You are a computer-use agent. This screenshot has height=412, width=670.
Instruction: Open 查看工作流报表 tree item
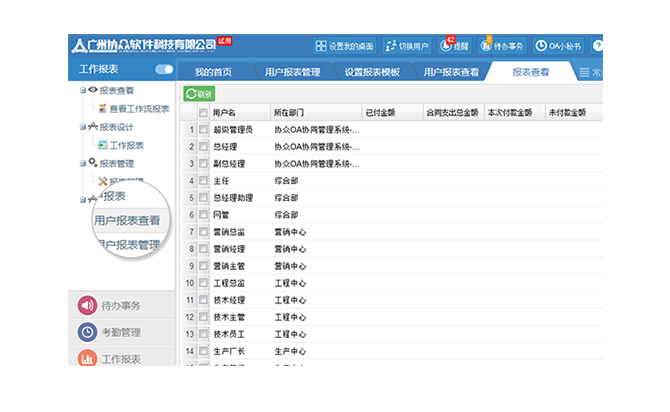139,108
